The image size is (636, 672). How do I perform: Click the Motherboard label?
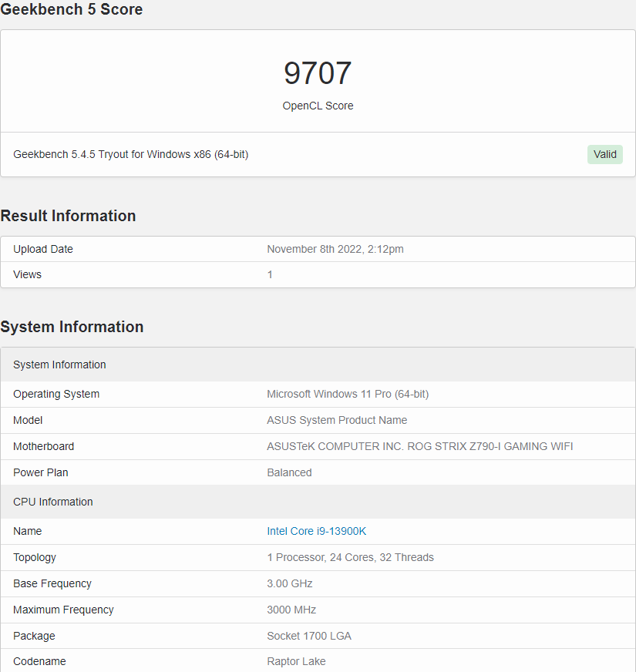click(44, 446)
